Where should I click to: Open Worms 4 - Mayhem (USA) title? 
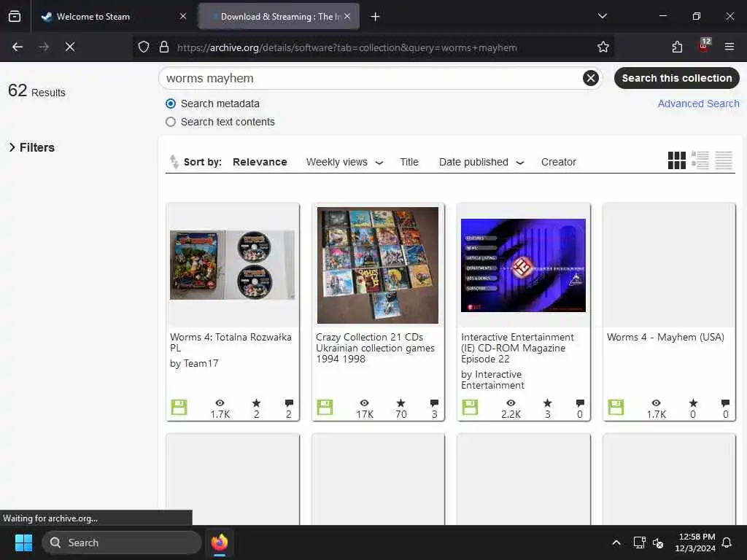click(x=665, y=337)
